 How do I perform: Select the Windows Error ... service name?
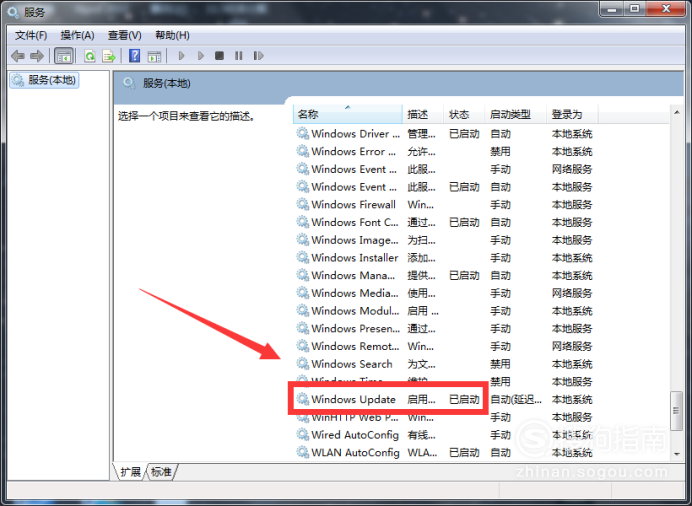354,151
